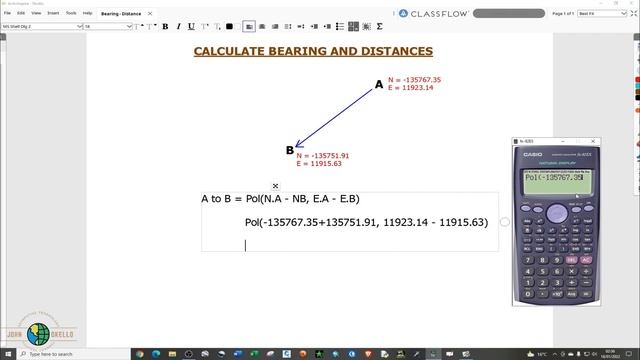Open Excel from the taskbar
640x360 pixels.
click(254, 354)
